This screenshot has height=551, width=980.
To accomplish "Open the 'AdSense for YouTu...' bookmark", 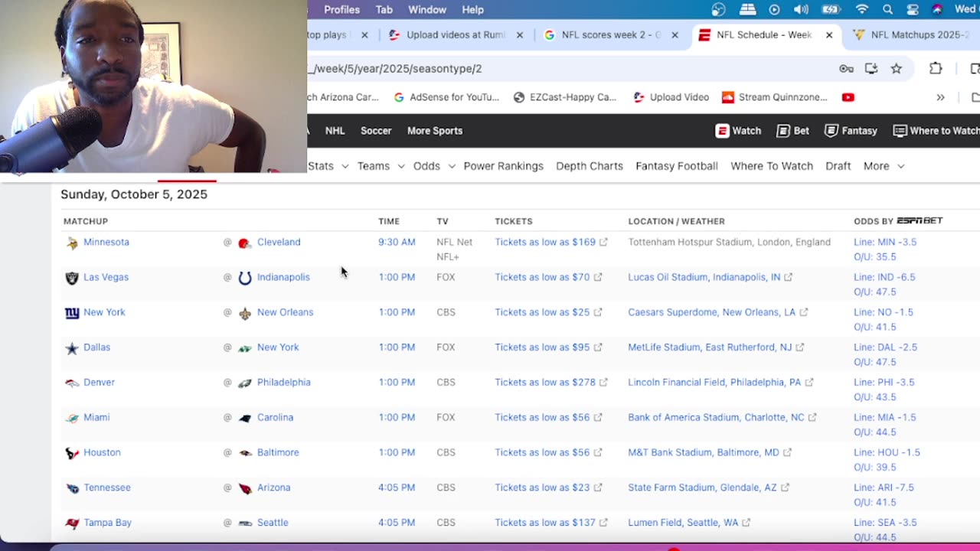I will pyautogui.click(x=446, y=97).
